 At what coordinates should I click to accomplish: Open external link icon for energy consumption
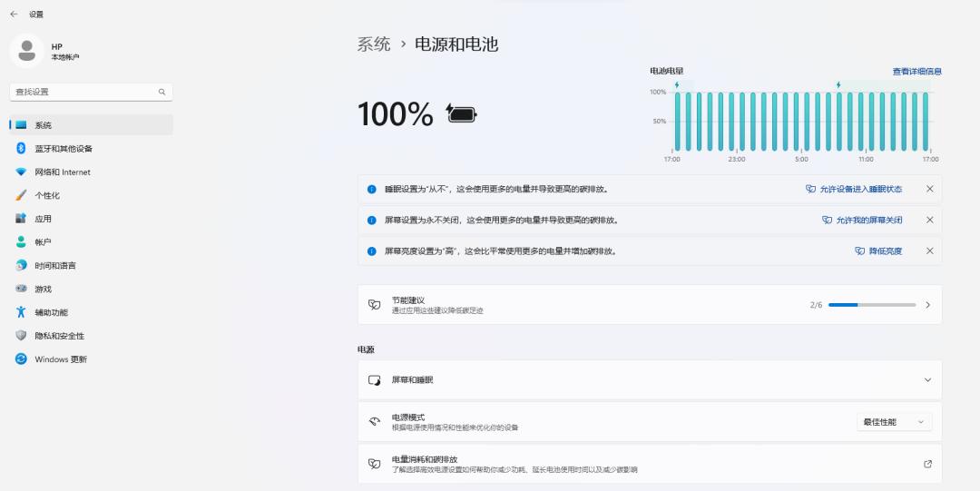[927, 464]
